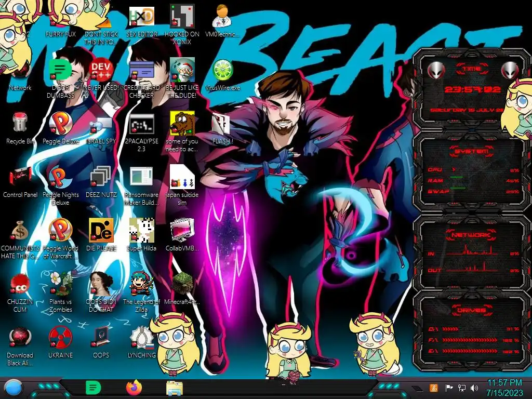This screenshot has height=399, width=532.
Task: Click the CPU usage readout
Action: coord(474,170)
